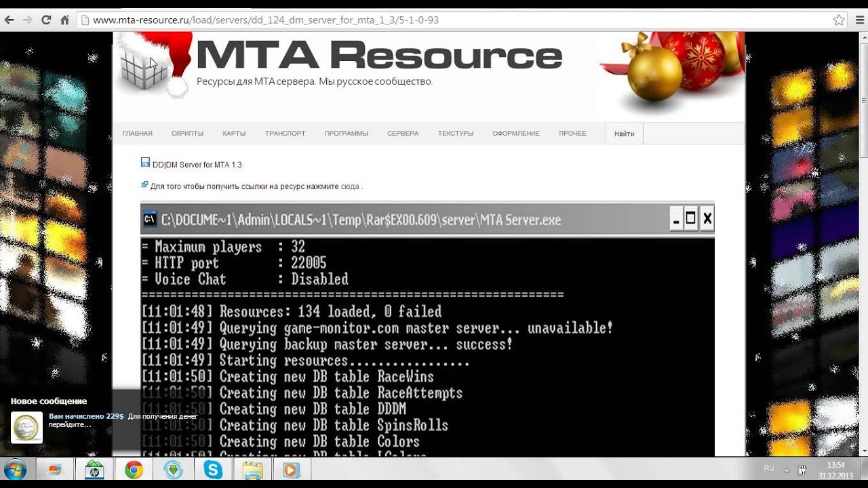Viewport: 868px width, 488px height.
Task: Expand the hidden tray icons arrow
Action: coord(787,469)
